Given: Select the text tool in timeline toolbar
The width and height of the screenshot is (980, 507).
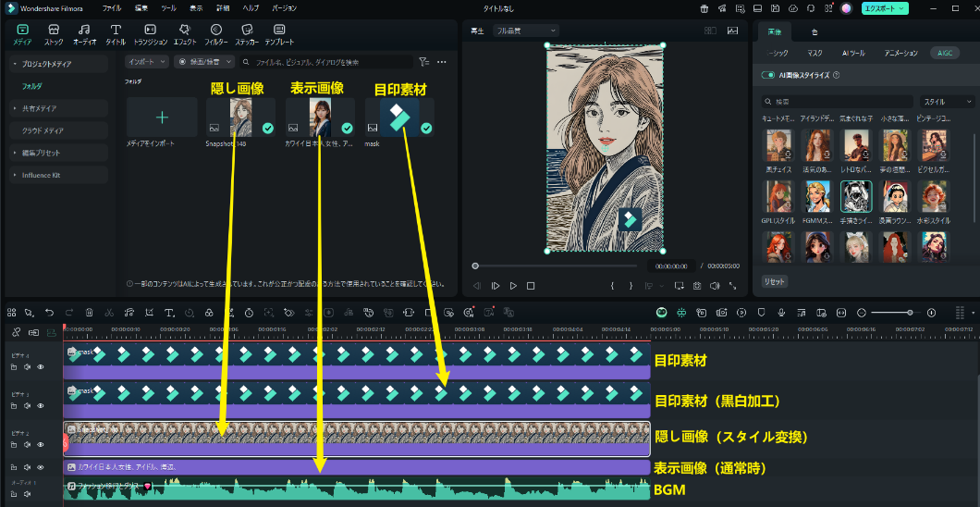Looking at the screenshot, I should pos(169,312).
